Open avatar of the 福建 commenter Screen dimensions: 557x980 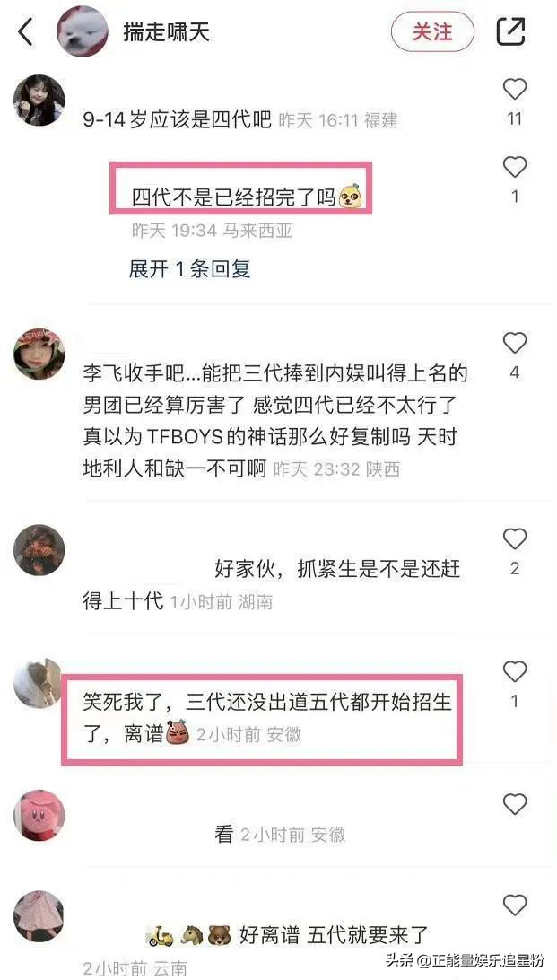39,100
